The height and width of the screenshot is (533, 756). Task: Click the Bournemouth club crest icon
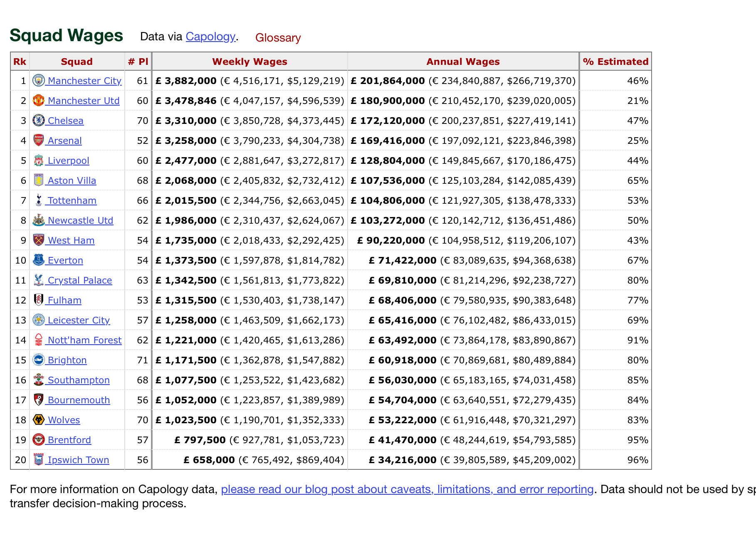39,400
